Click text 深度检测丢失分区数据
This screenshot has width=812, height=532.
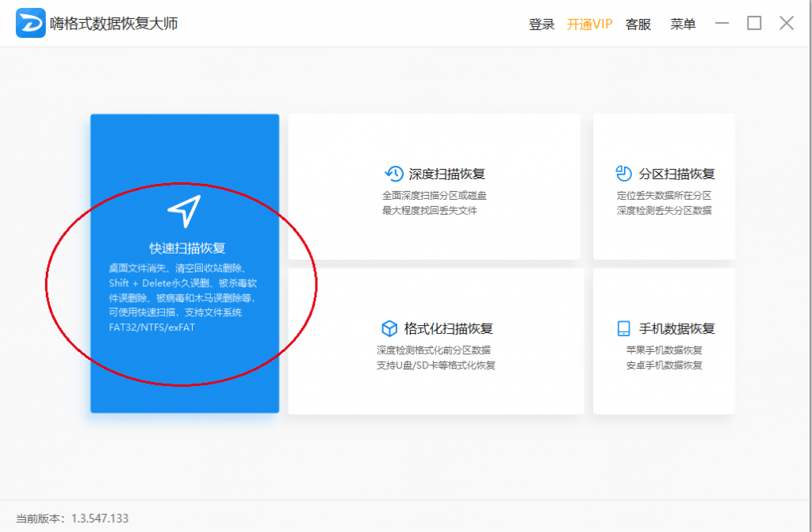pos(664,211)
